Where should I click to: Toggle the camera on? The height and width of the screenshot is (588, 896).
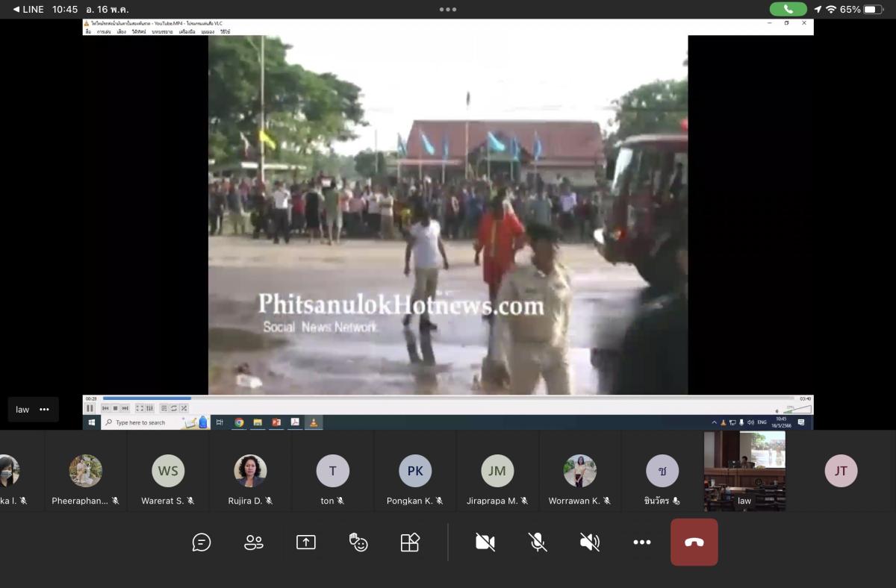(x=485, y=542)
